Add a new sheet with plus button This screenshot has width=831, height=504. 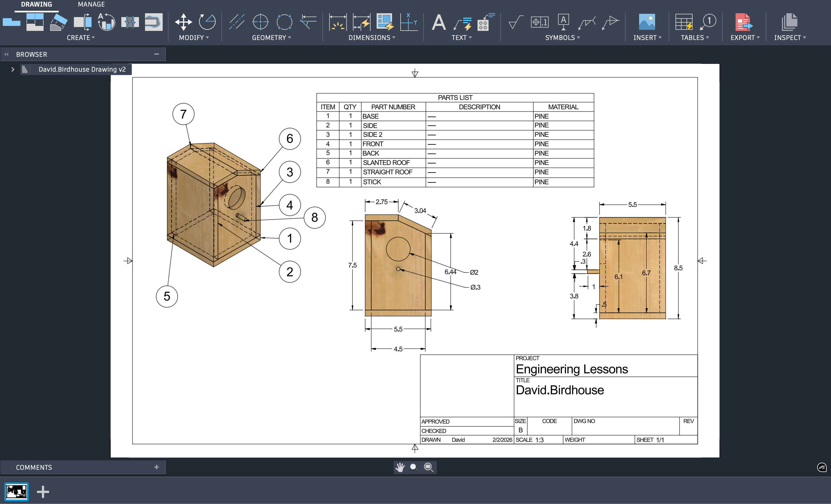[x=43, y=492]
